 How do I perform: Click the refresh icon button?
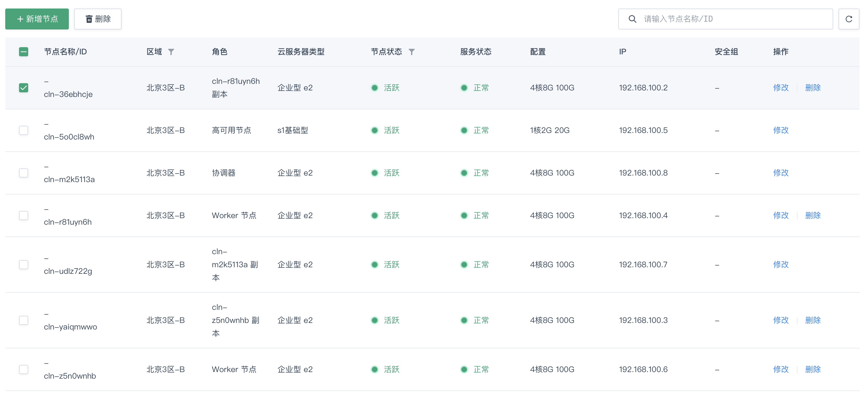pos(848,19)
